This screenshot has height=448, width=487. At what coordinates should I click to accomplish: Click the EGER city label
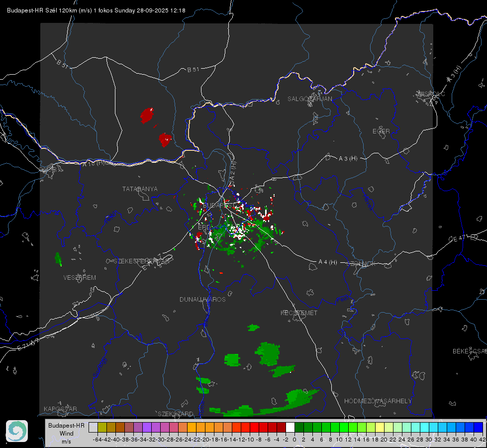pyautogui.click(x=381, y=131)
